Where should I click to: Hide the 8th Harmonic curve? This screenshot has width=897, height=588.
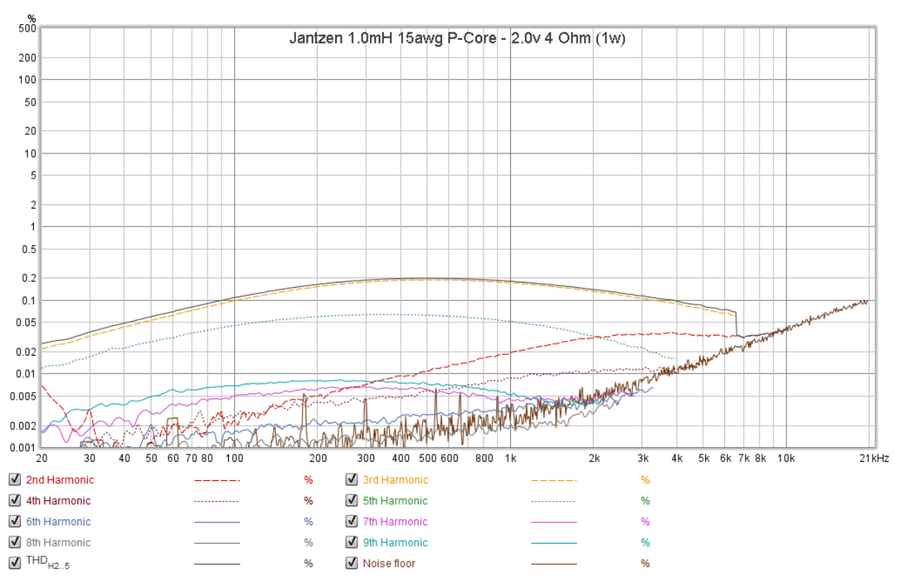click(x=14, y=542)
